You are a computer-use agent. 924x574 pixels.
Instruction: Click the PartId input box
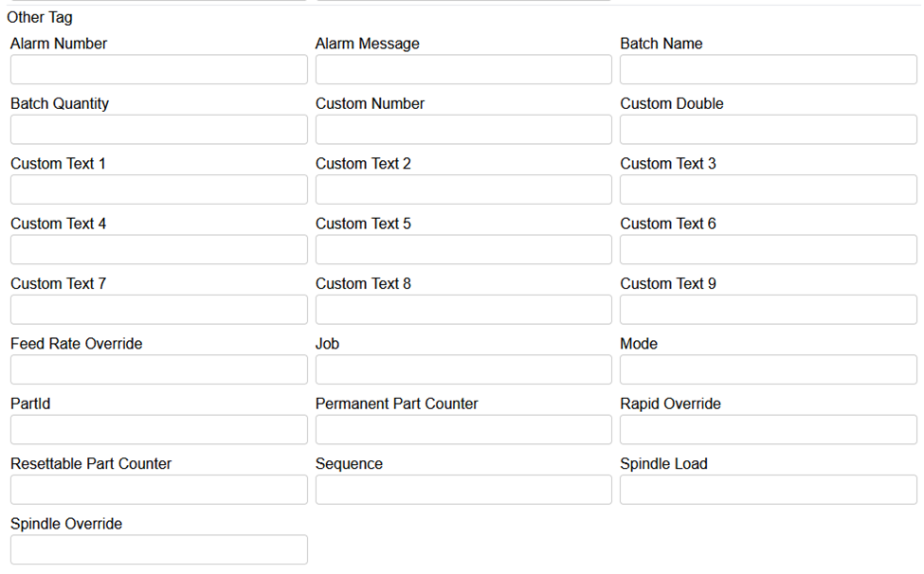click(158, 429)
